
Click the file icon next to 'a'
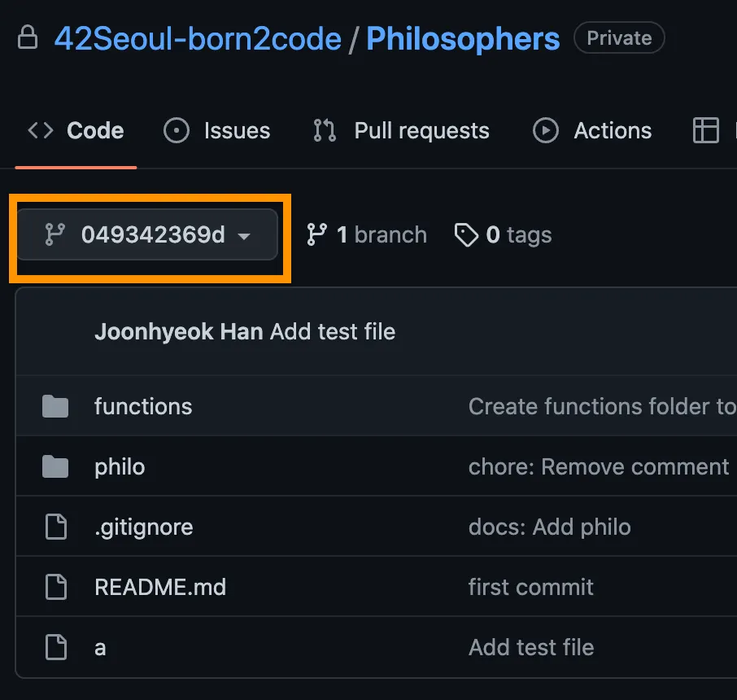click(55, 648)
